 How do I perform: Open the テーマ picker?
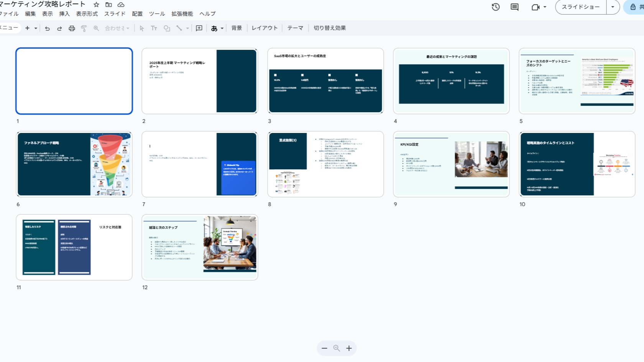[x=295, y=28]
